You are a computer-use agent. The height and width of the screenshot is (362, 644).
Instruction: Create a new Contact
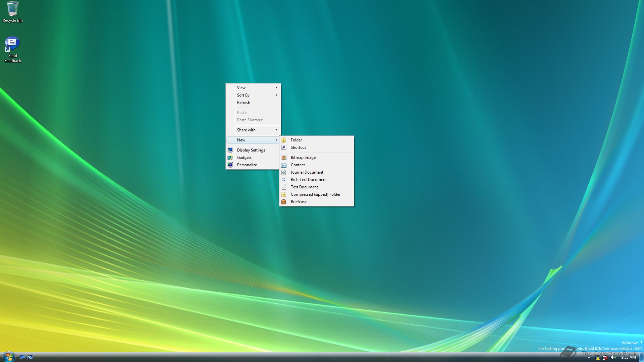[x=317, y=165]
